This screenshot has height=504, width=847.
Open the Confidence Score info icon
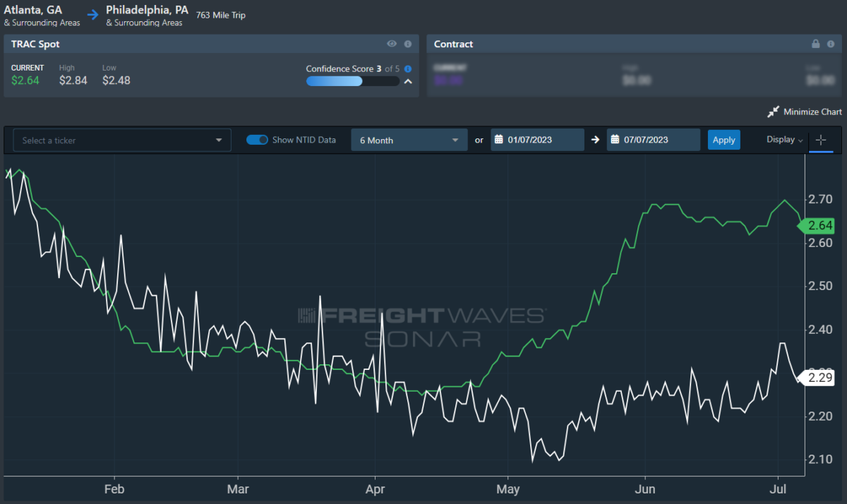408,69
